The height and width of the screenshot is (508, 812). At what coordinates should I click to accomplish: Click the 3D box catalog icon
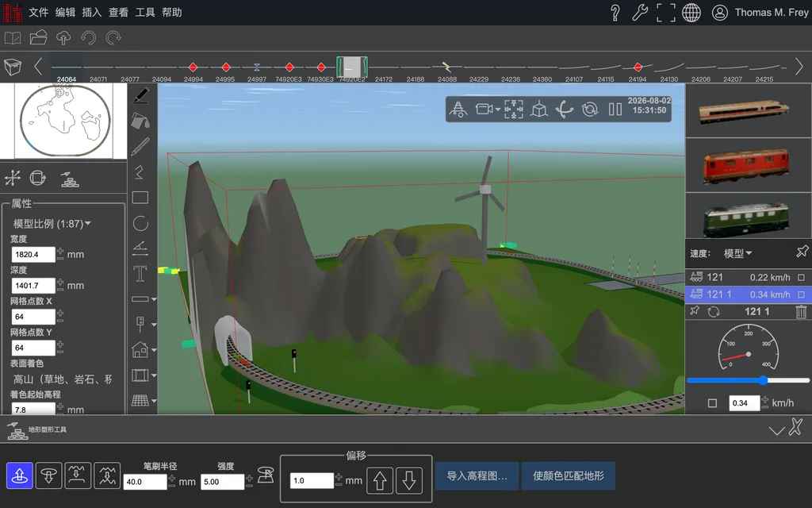coord(13,67)
